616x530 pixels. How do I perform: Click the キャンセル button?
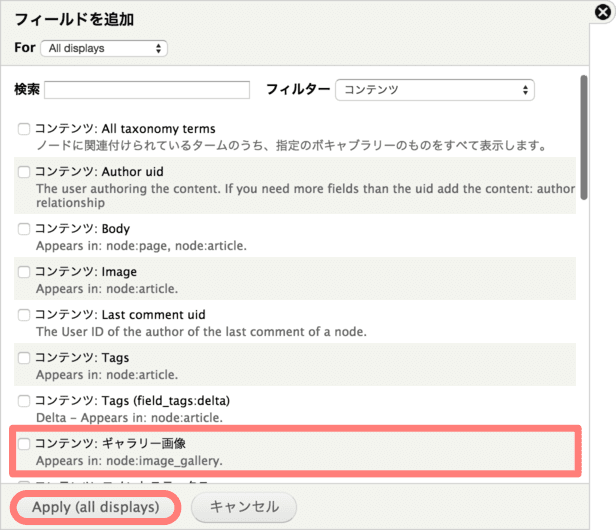(244, 507)
